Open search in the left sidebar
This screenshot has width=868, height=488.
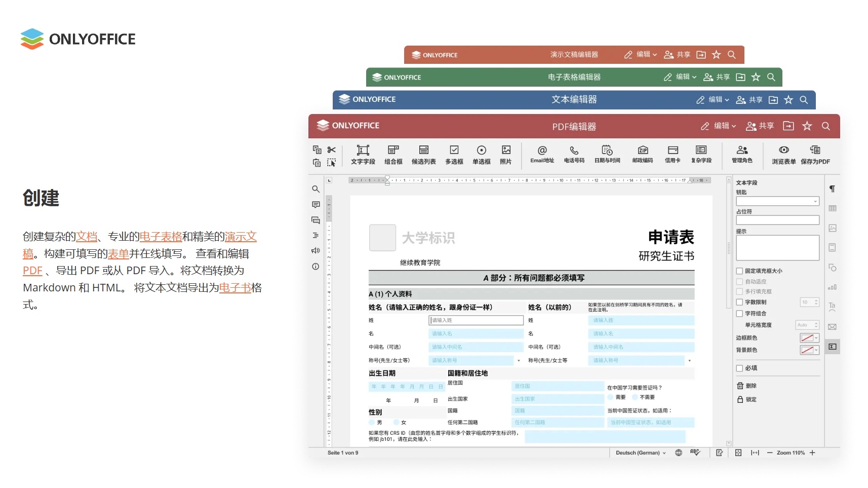click(315, 189)
